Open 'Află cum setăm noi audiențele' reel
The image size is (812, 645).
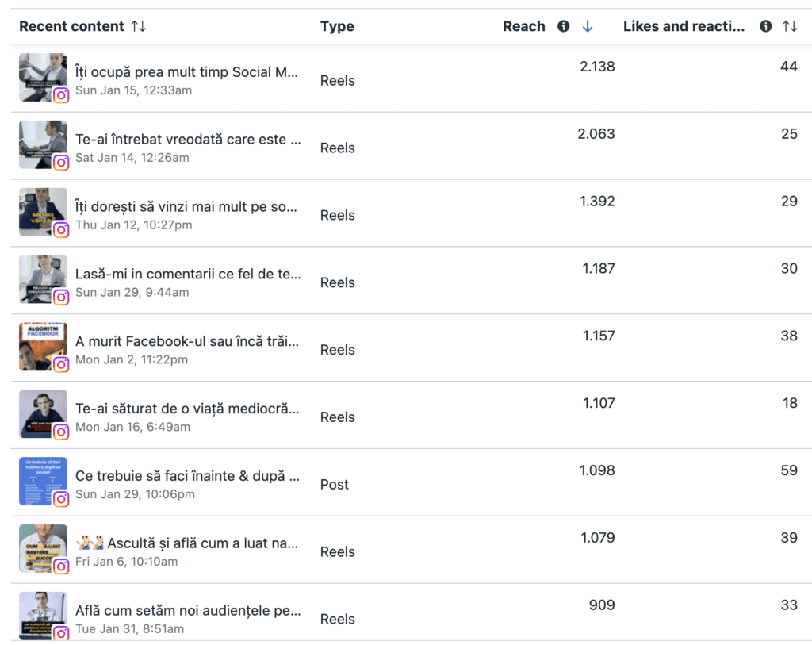click(188, 610)
